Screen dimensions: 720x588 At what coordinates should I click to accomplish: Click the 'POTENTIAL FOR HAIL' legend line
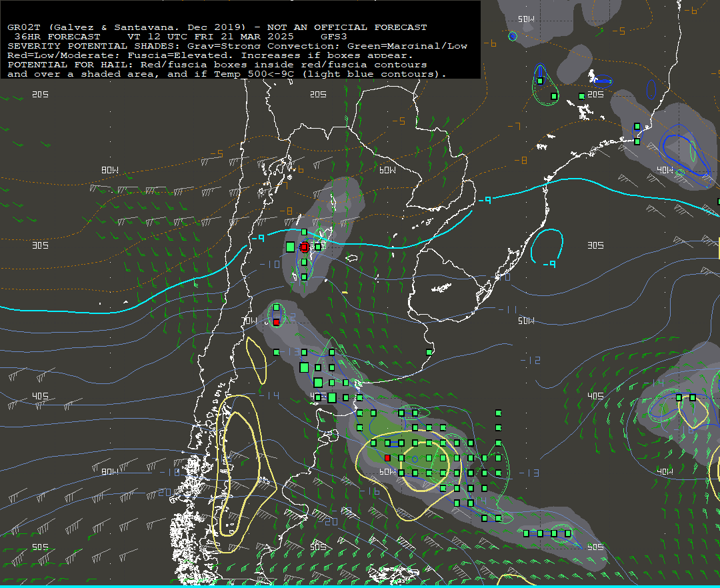click(x=217, y=65)
